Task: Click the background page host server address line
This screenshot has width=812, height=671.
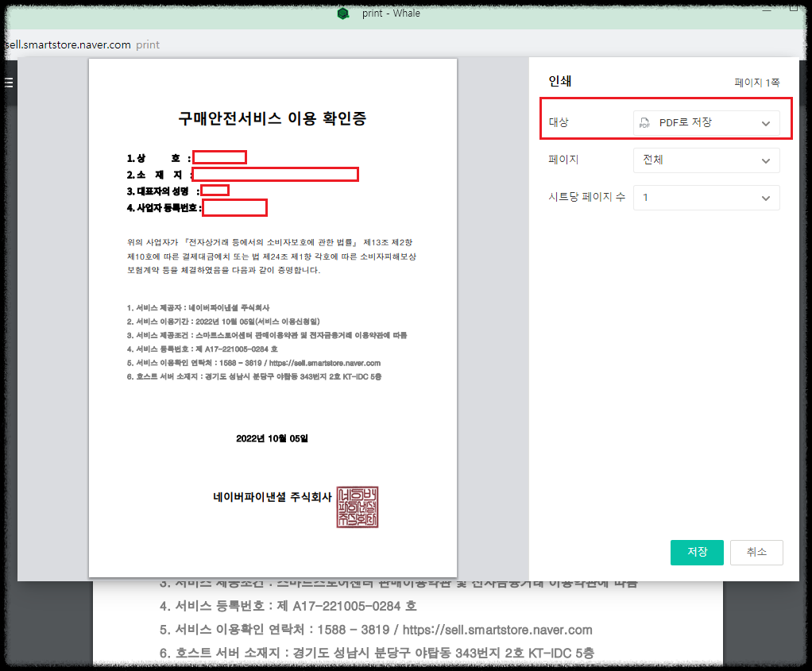Action: pos(377,653)
